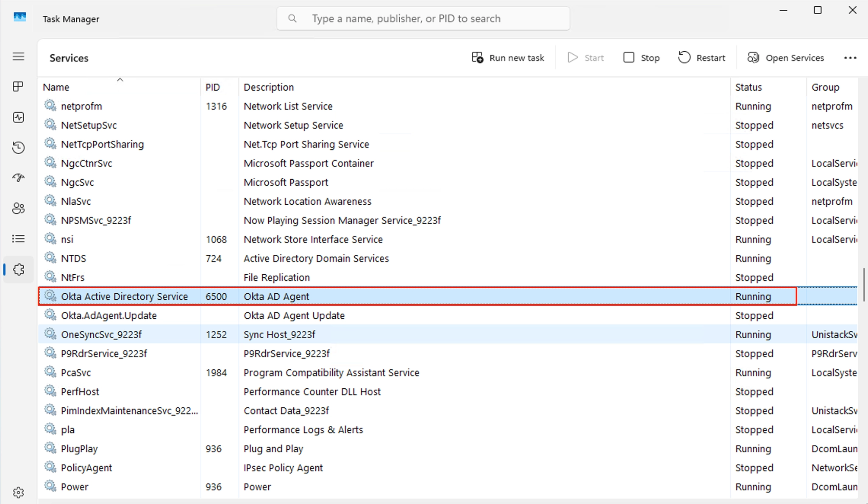Open the Details page icon
The width and height of the screenshot is (868, 504).
pos(18,239)
